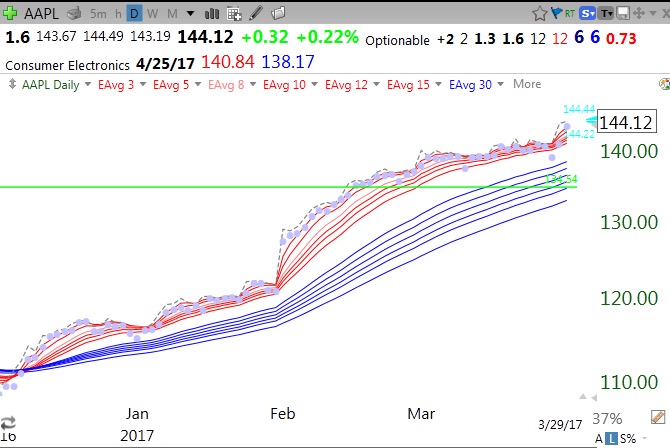Open EAvg 3 dropdown arrow

[x=143, y=84]
